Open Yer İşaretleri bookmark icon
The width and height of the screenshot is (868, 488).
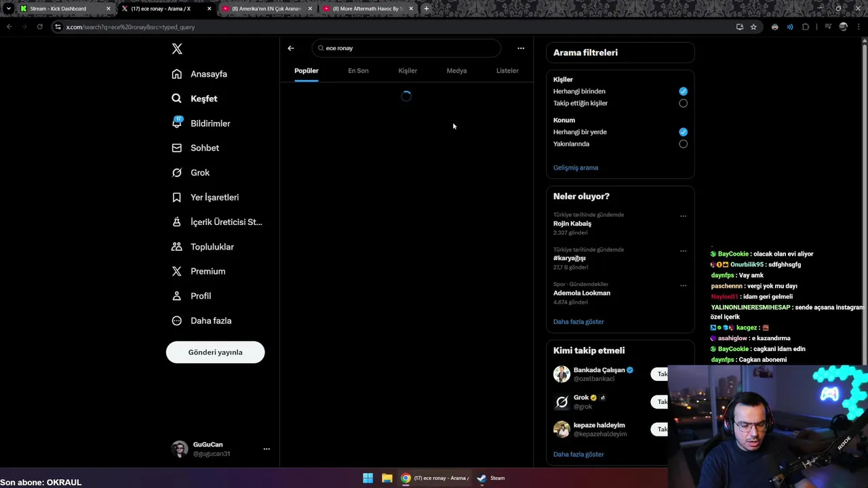click(177, 197)
